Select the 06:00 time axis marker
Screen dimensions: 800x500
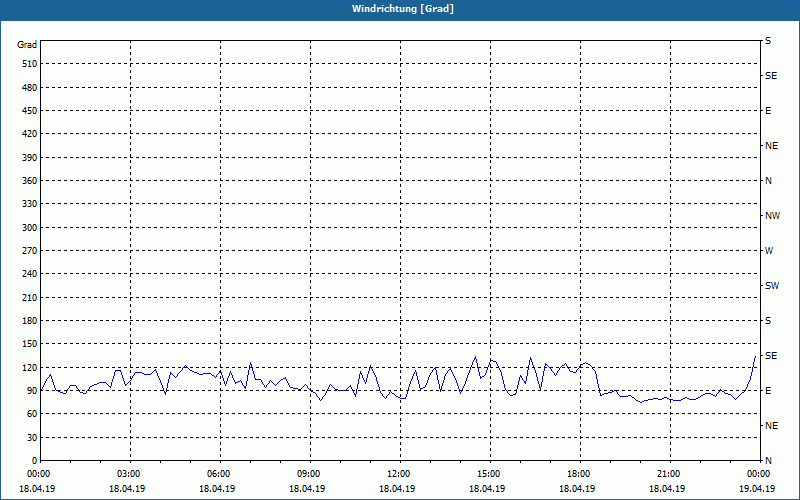point(220,474)
